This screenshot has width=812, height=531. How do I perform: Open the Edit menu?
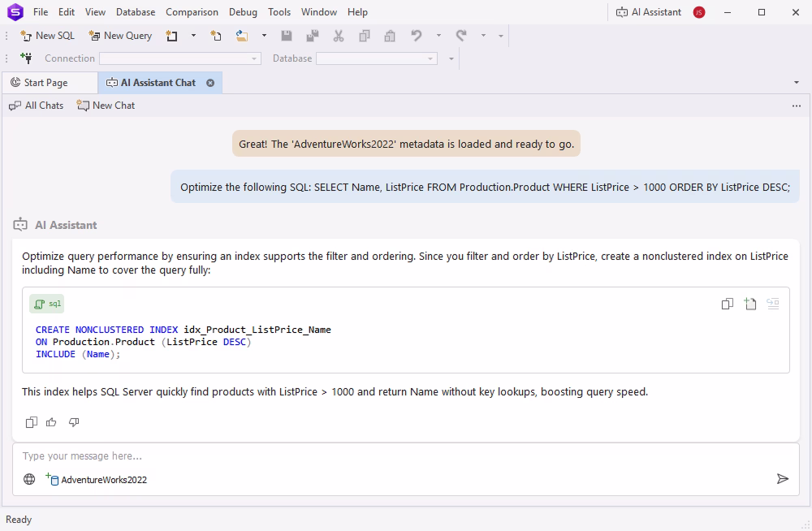tap(67, 12)
